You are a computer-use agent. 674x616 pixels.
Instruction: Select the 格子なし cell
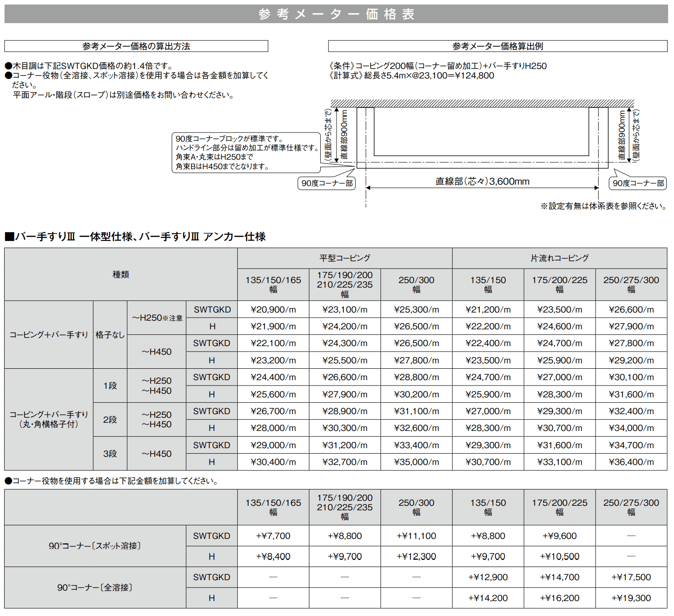click(x=110, y=334)
